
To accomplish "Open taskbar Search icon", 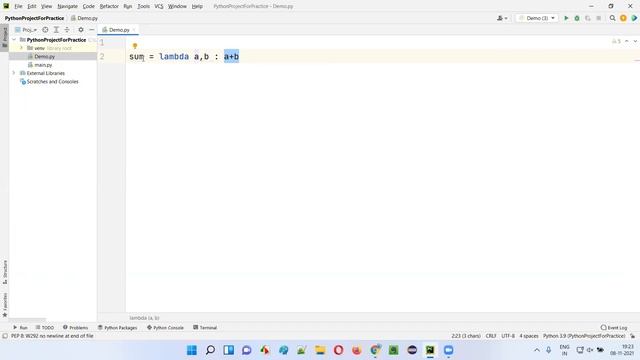I will [210, 350].
